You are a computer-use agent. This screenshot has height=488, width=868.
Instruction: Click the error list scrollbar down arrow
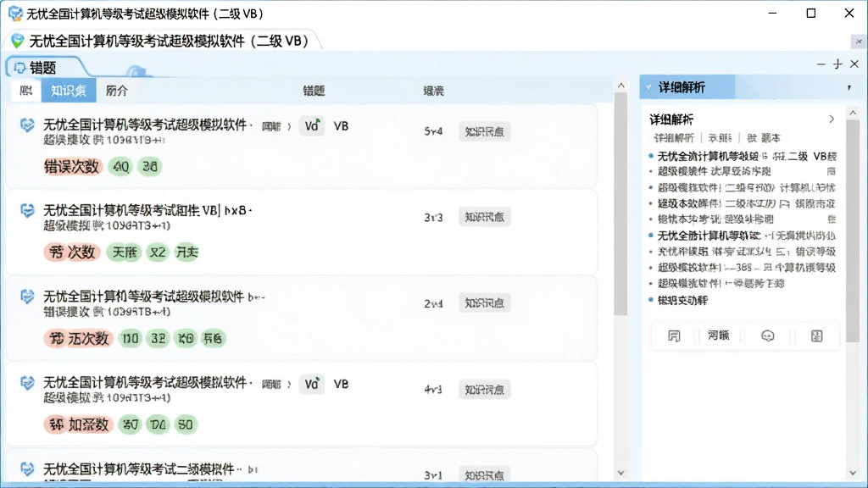(620, 473)
